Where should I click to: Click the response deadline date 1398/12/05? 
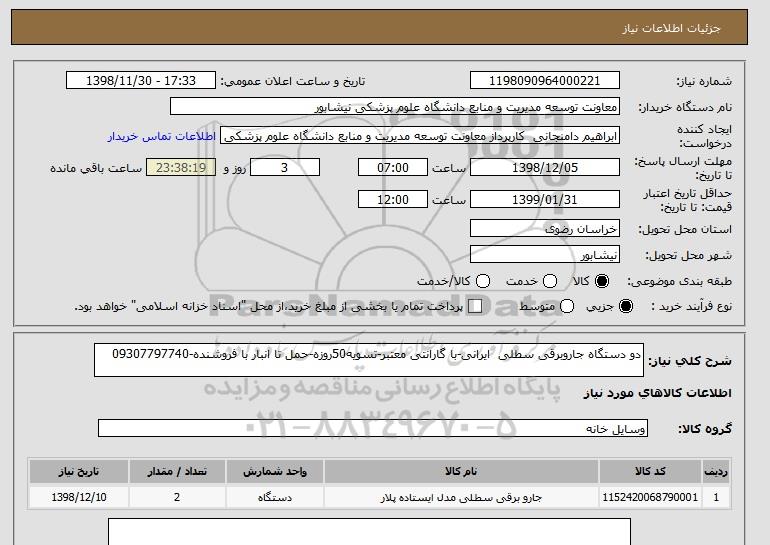click(545, 167)
